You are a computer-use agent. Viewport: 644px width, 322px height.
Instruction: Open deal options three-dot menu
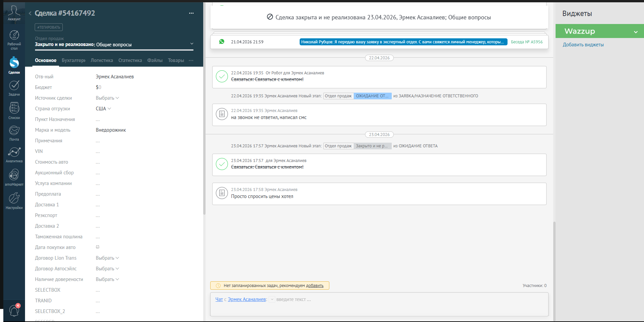point(191,13)
